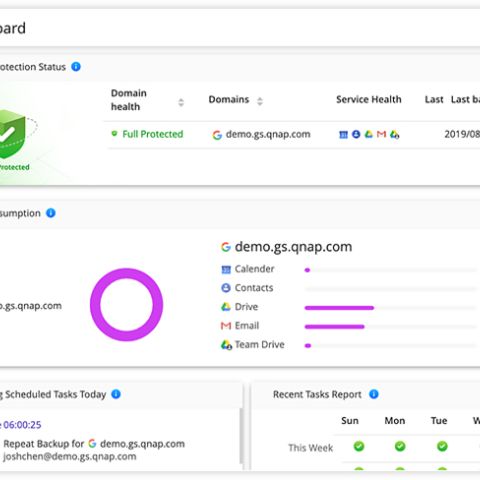Click the scheduled tasks panel scrollbar

click(241, 436)
